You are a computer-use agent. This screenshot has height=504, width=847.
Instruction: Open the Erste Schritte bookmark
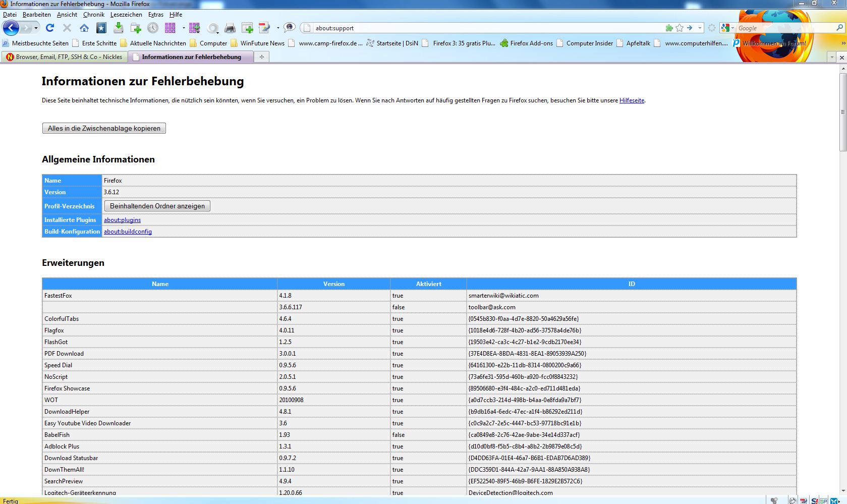pos(94,43)
